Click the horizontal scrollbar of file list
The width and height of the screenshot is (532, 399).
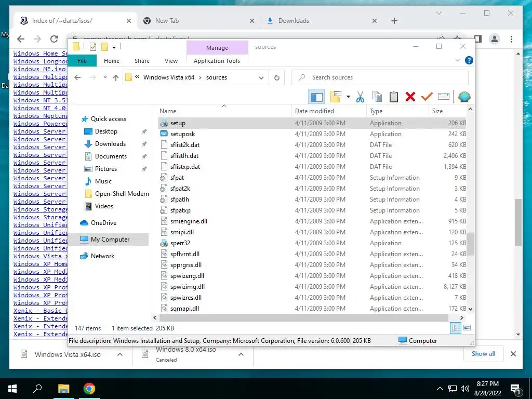[304, 317]
